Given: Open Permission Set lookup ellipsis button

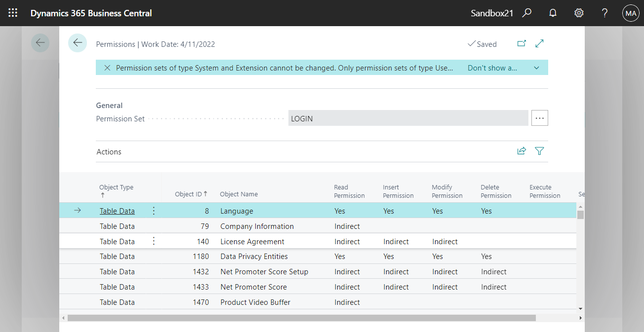Looking at the screenshot, I should point(539,118).
